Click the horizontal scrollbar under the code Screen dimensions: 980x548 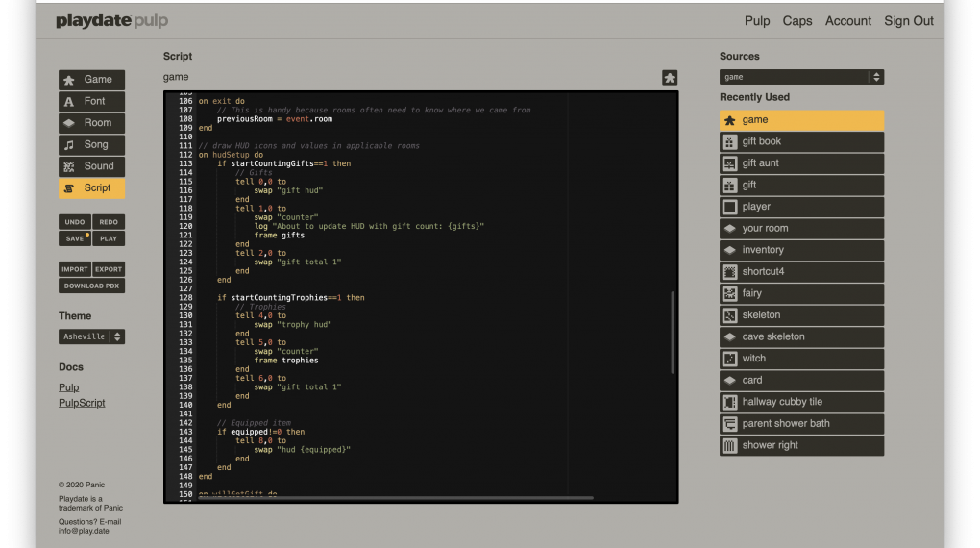click(394, 498)
